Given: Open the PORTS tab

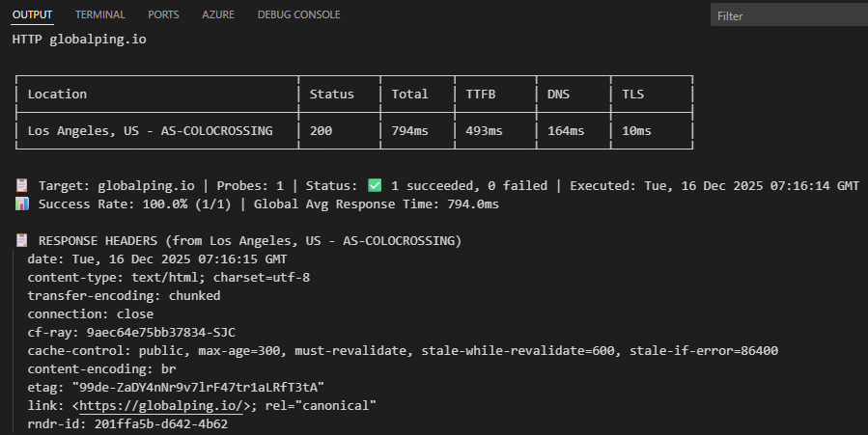Looking at the screenshot, I should (163, 14).
